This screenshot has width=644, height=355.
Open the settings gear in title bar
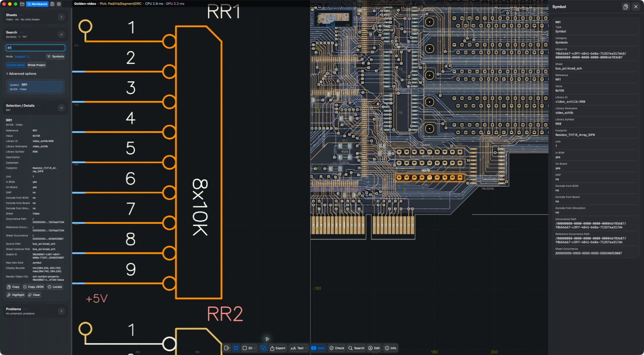(x=59, y=4)
